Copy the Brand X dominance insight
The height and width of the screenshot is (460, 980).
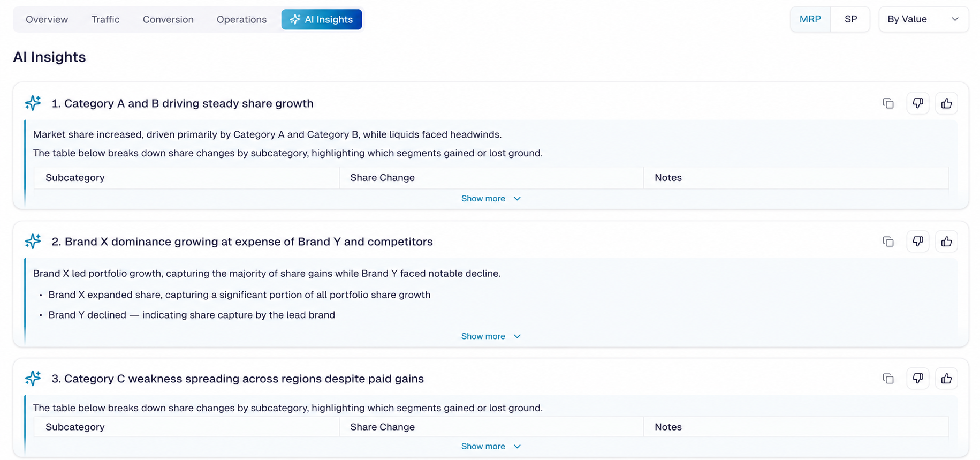(x=888, y=242)
